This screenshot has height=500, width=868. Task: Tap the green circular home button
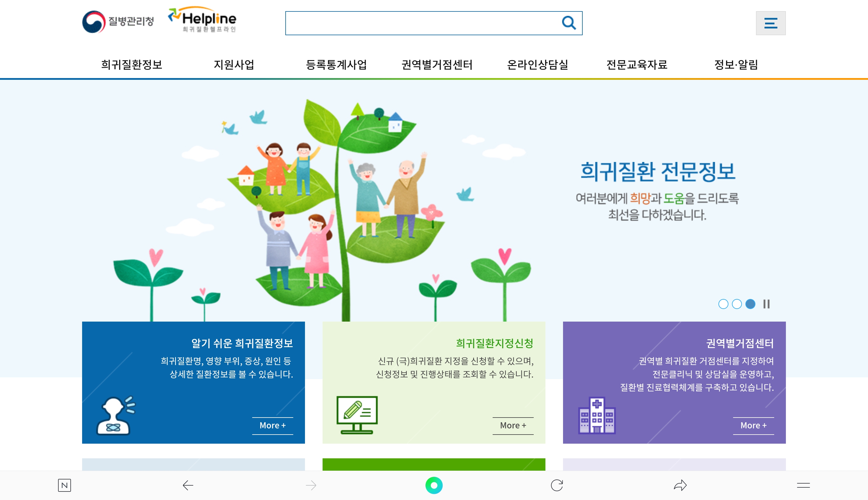(434, 485)
